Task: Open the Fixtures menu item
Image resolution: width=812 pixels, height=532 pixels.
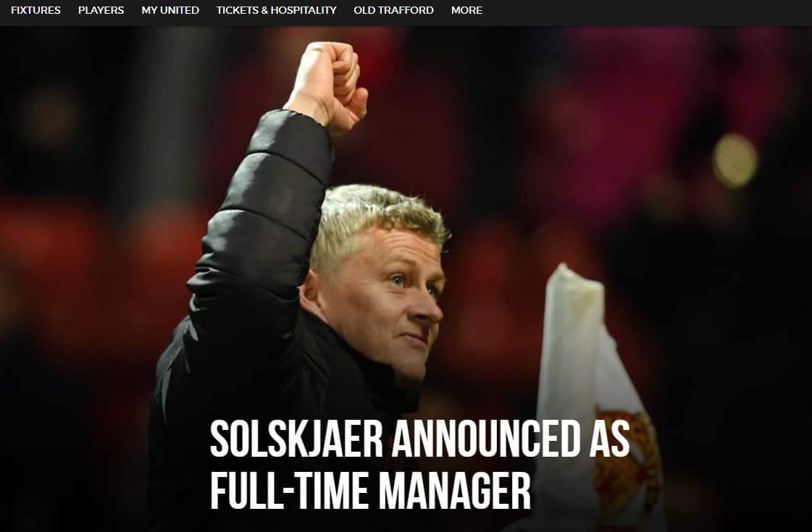Action: click(35, 10)
